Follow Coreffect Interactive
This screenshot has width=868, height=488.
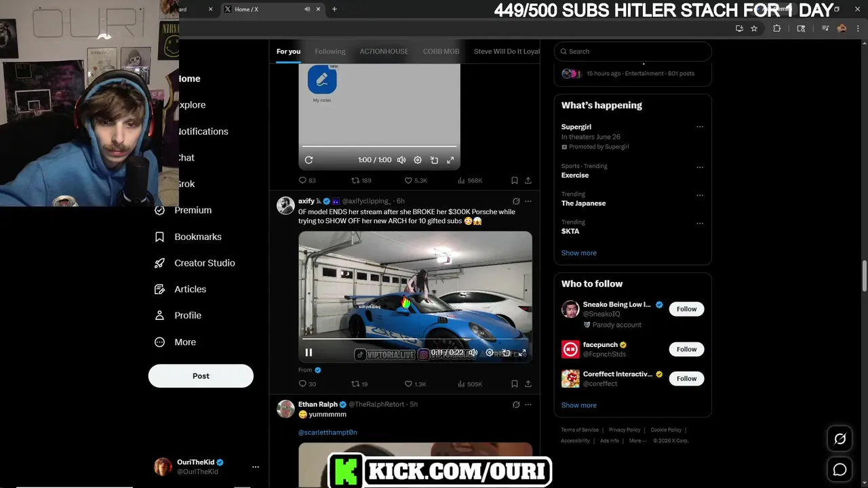point(686,378)
